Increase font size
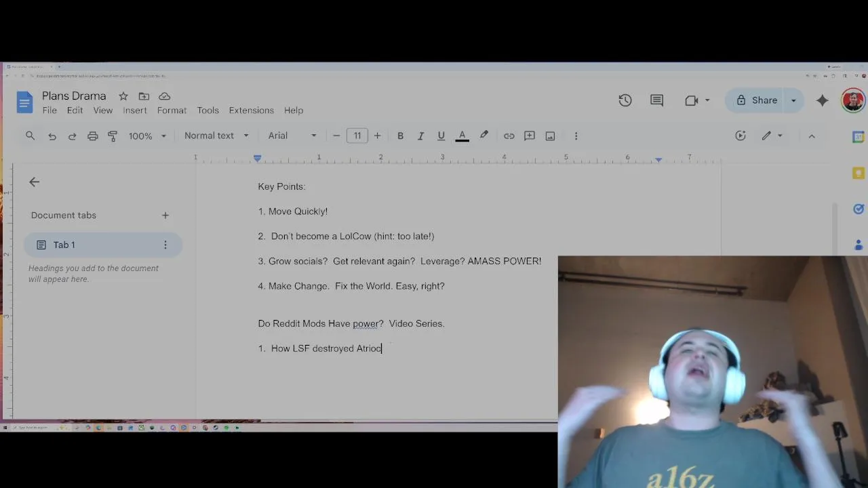Screen dimensions: 868x488 coord(378,136)
